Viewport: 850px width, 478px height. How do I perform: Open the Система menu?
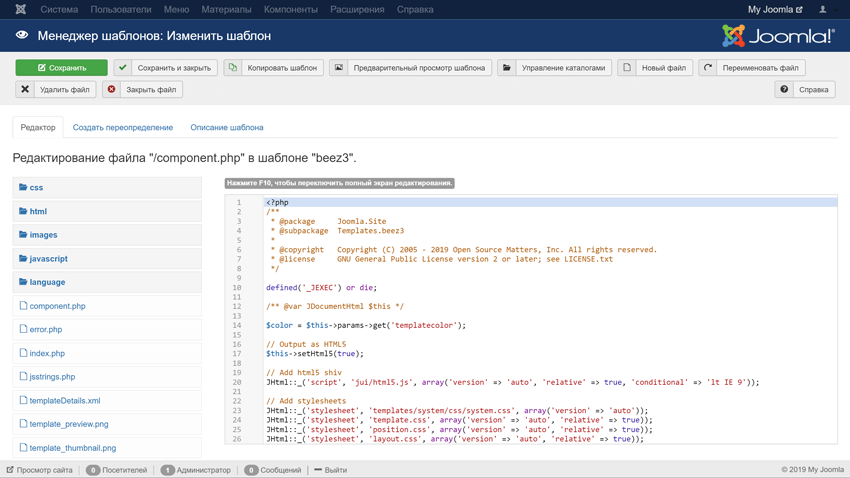[59, 9]
